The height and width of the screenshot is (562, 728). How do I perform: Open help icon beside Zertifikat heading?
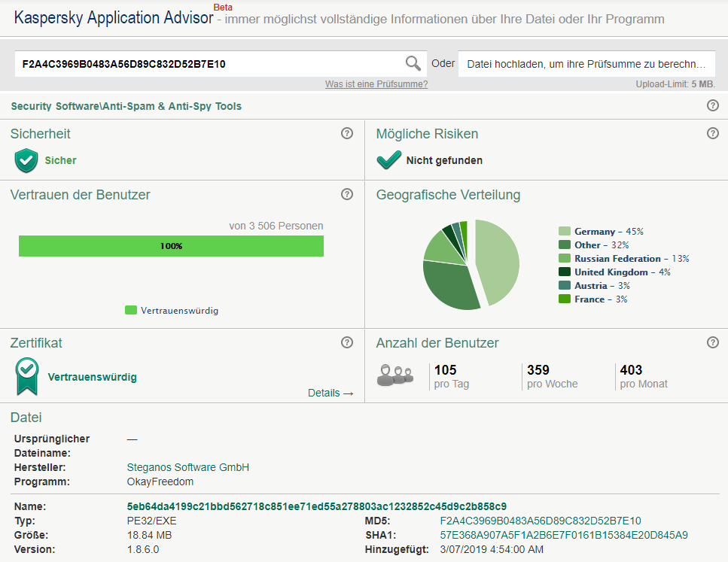pos(347,342)
